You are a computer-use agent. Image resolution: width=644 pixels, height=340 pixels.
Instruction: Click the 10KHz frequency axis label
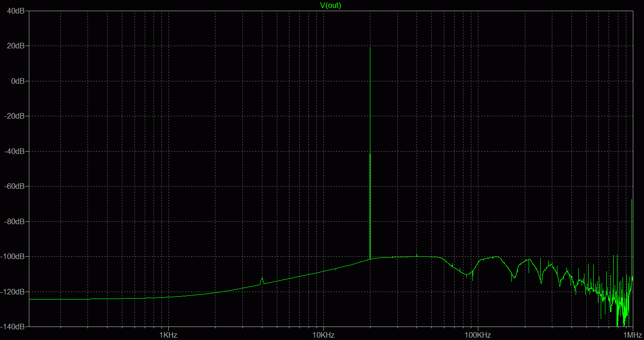point(323,335)
